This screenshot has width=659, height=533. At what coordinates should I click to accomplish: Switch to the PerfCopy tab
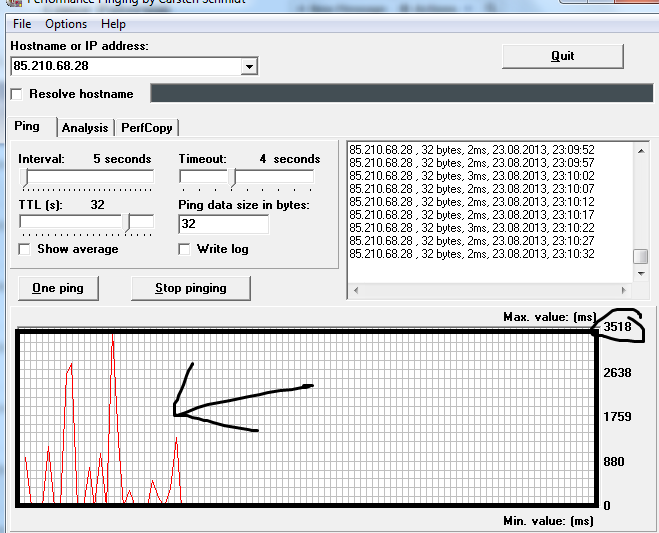tap(147, 128)
